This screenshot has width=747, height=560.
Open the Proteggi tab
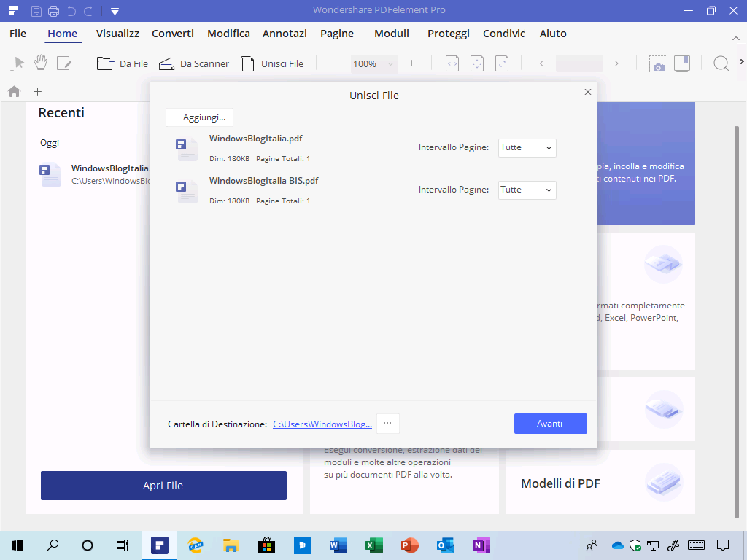click(x=449, y=34)
